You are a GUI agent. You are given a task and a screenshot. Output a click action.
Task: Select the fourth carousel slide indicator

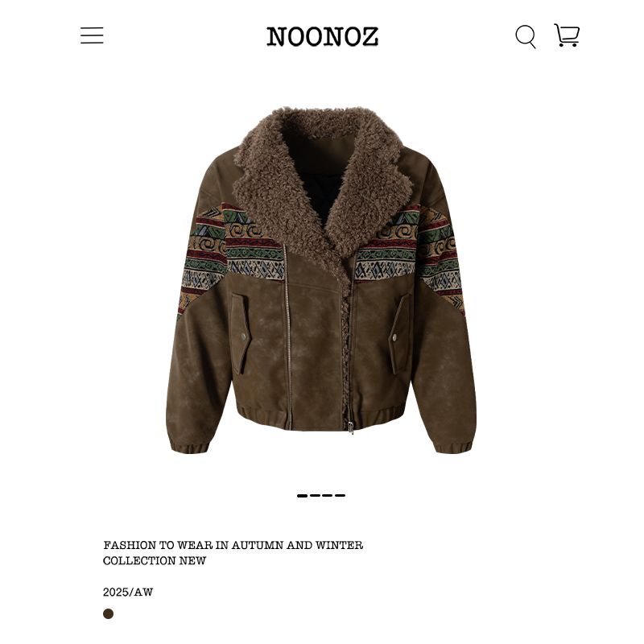(x=340, y=496)
